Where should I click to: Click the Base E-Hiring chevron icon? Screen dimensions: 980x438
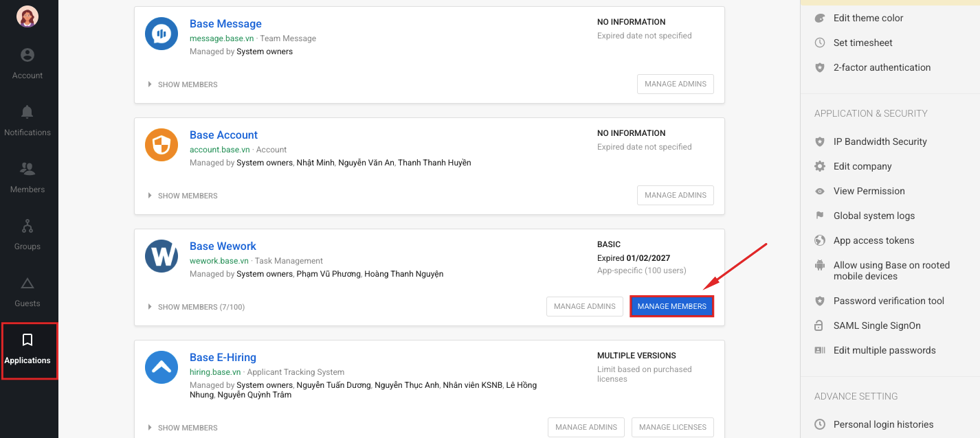click(162, 367)
